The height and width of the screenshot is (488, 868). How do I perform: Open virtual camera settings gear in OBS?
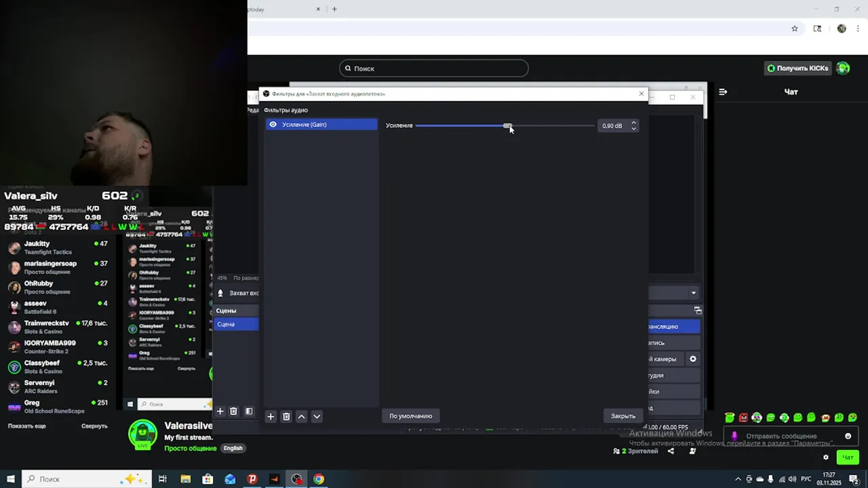click(693, 359)
